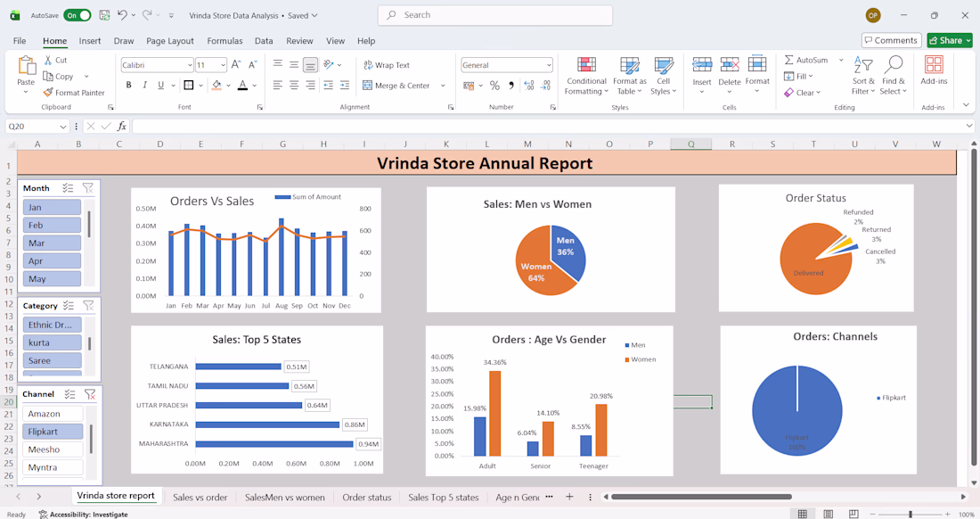Open Sort & Filter options
Screen dimensions: 980x519
863,75
